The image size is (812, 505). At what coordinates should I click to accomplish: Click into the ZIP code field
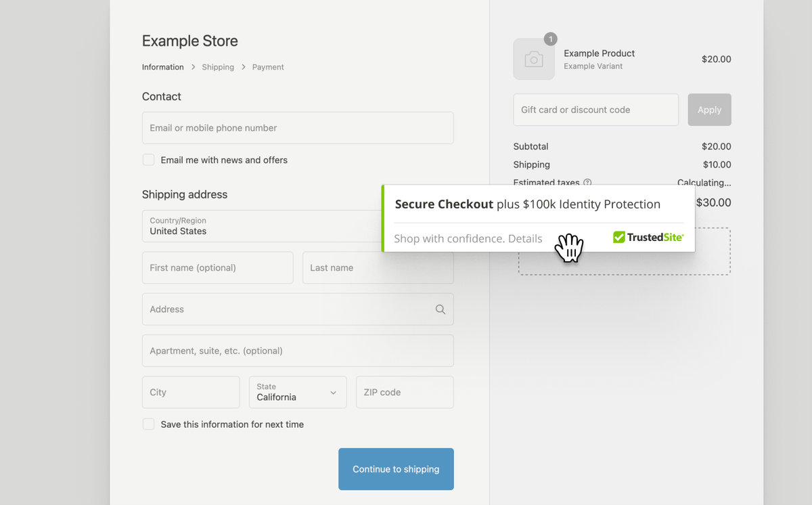point(405,393)
